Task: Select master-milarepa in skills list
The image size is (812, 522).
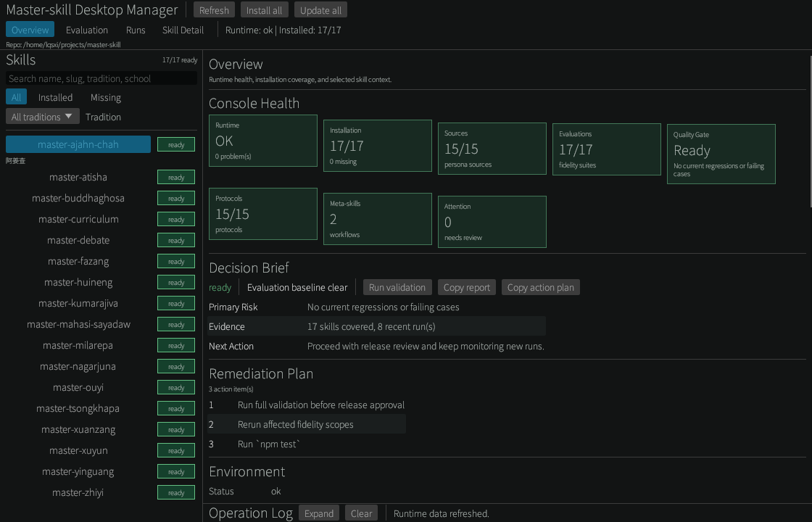Action: (x=78, y=345)
